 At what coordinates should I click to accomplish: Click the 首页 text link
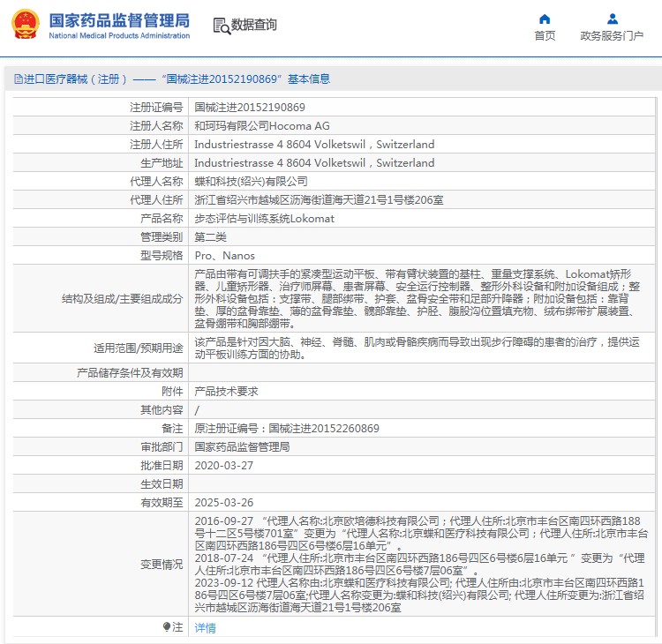[x=545, y=36]
